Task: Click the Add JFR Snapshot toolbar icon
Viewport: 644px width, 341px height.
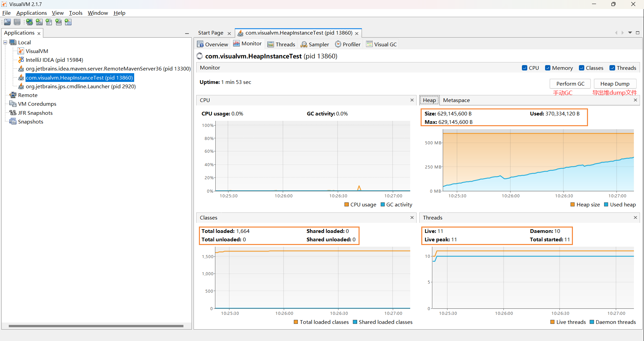Action: 59,22
